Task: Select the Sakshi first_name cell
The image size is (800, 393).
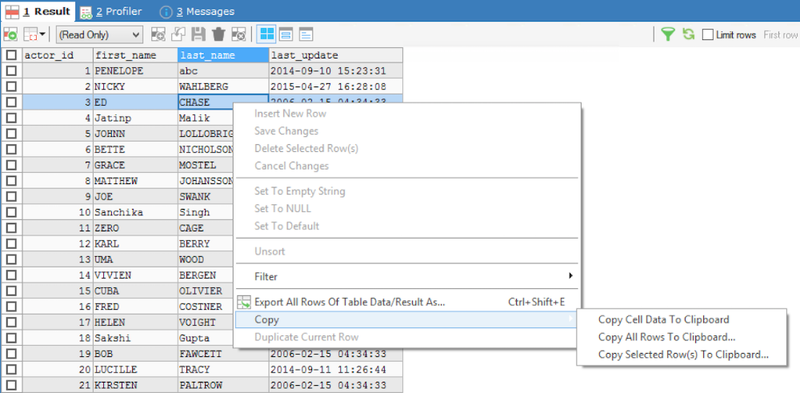Action: (x=135, y=338)
